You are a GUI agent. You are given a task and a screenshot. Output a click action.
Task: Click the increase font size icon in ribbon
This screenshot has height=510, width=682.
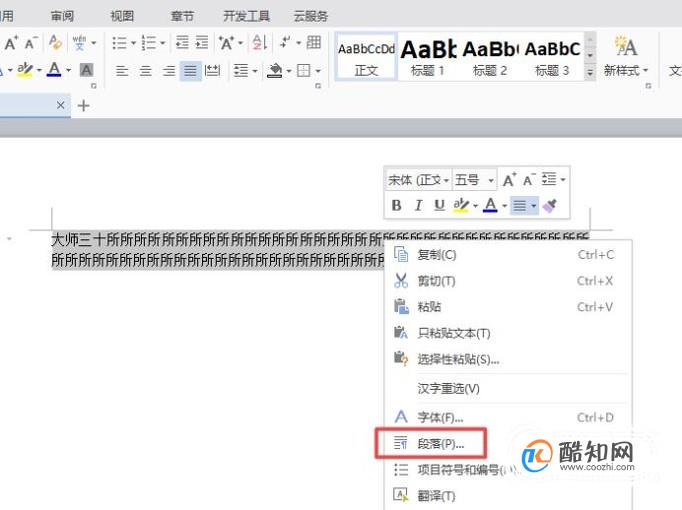point(11,43)
